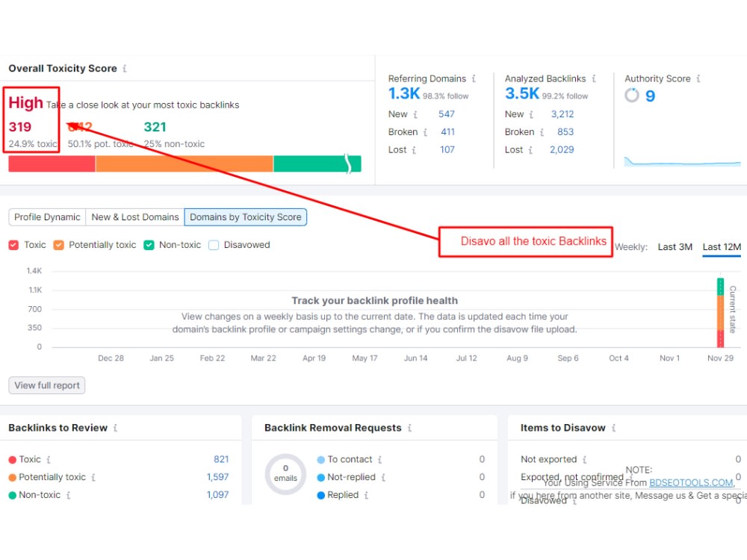Click info icon beside Referring Domains heading
The height and width of the screenshot is (560, 747).
coord(474,78)
